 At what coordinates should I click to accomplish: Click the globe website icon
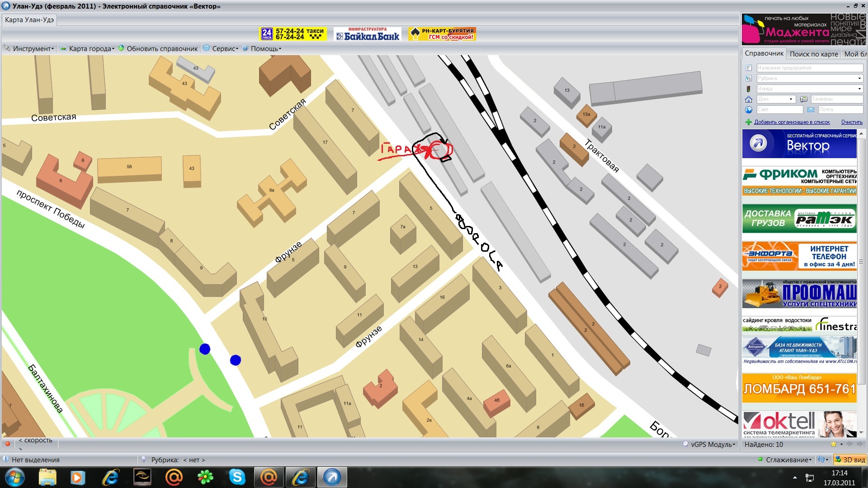pos(749,110)
